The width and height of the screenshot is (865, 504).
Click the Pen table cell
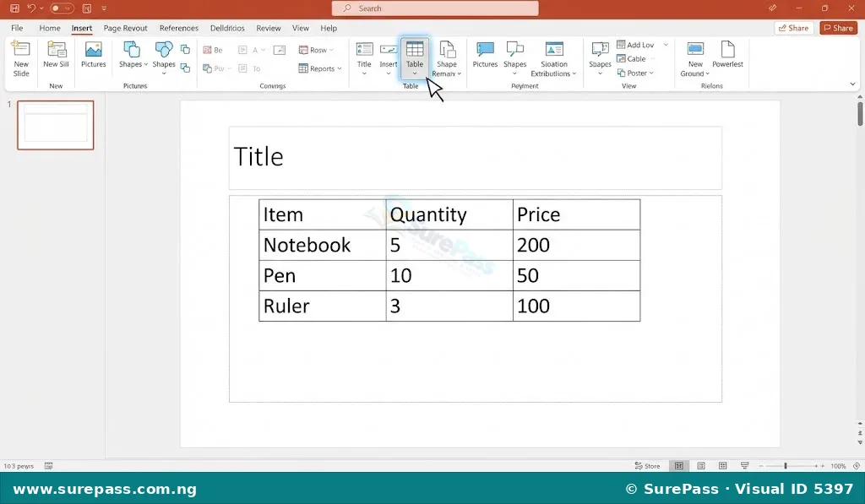(x=322, y=275)
